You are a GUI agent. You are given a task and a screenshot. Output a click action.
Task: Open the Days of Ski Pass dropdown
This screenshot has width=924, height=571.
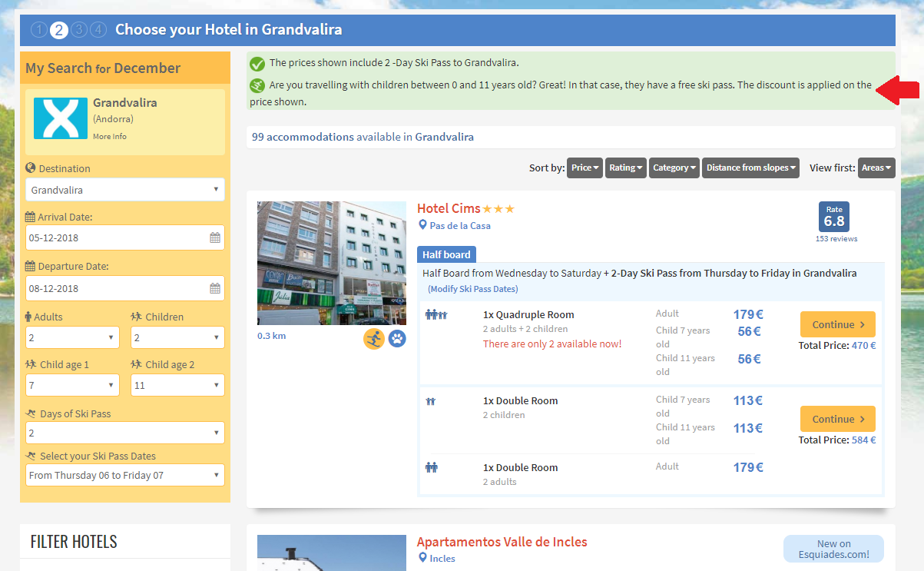pos(125,433)
